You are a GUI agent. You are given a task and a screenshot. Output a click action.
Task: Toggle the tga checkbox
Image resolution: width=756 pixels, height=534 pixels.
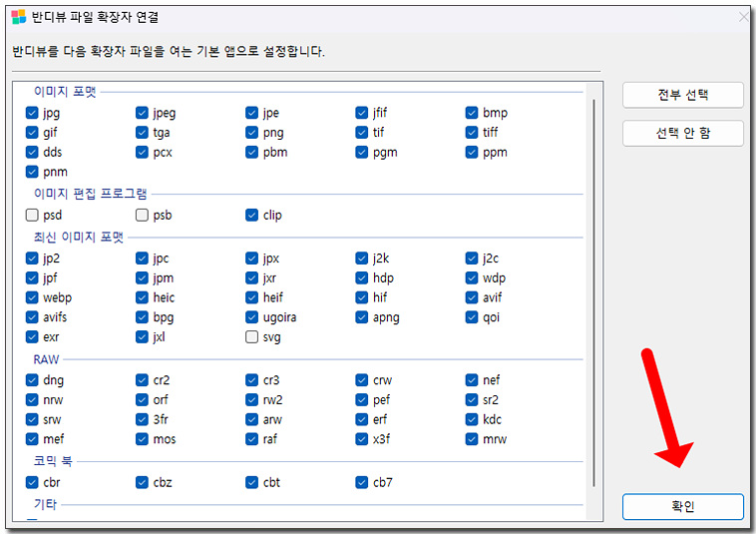tap(142, 132)
